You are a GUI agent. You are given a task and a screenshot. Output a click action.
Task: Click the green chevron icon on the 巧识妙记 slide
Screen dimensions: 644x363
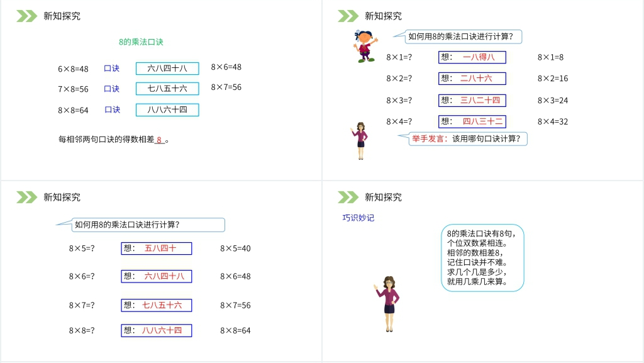point(347,196)
